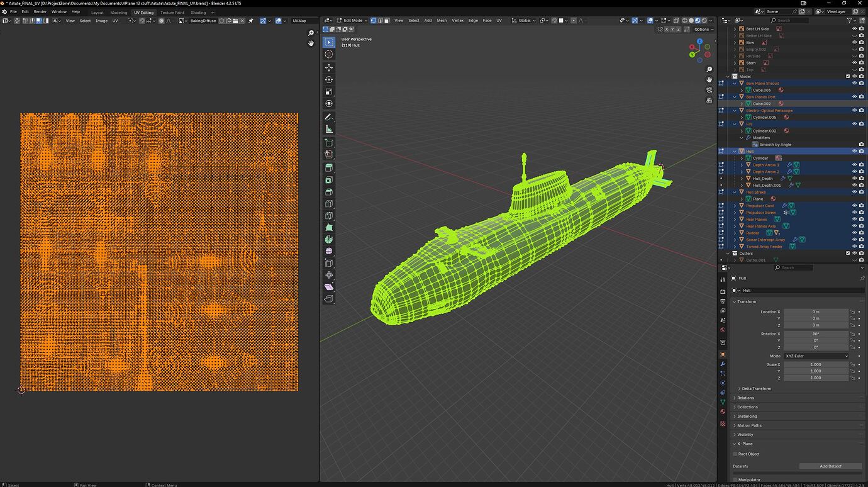Open the UV menu in UV editor header
This screenshot has width=868, height=487.
click(x=115, y=21)
